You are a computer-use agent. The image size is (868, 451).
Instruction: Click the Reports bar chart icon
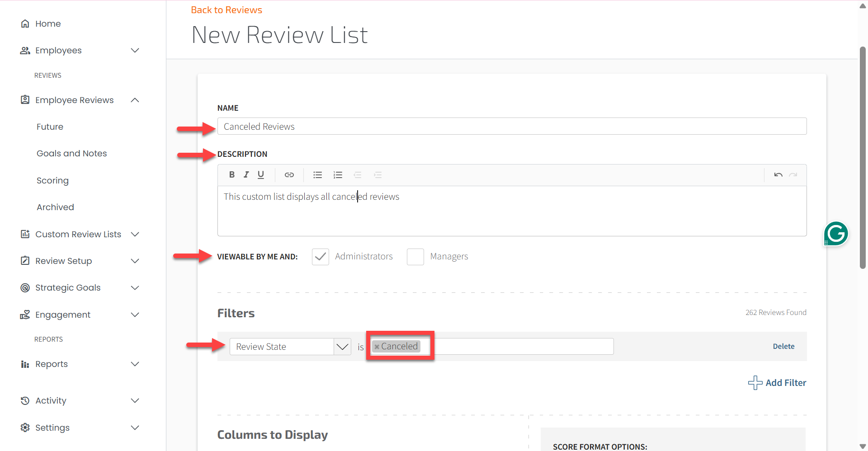(25, 364)
